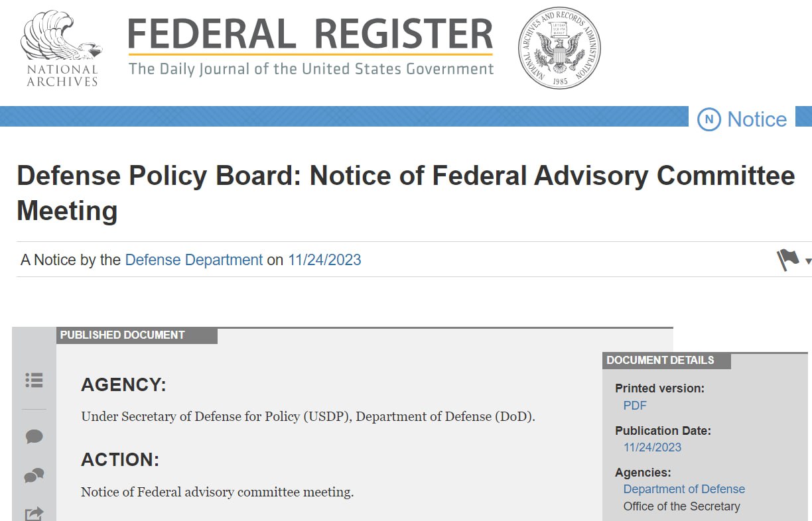
Task: Click the circled N Notice icon
Action: point(709,119)
